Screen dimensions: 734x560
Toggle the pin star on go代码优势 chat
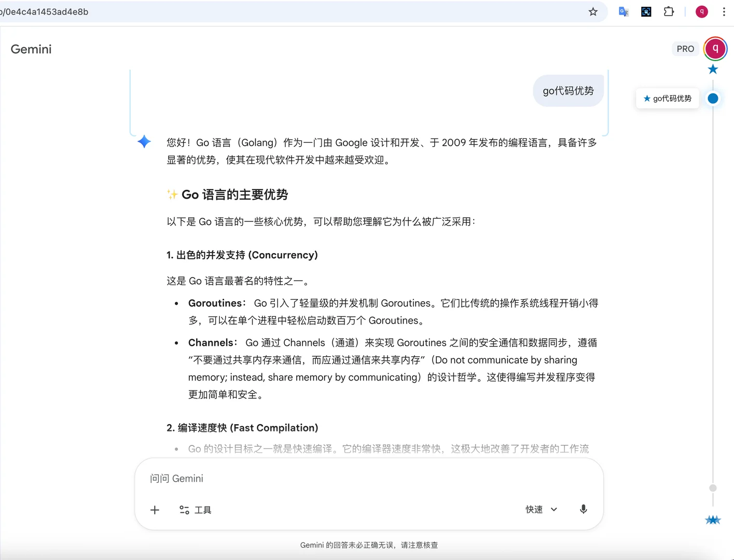point(646,99)
